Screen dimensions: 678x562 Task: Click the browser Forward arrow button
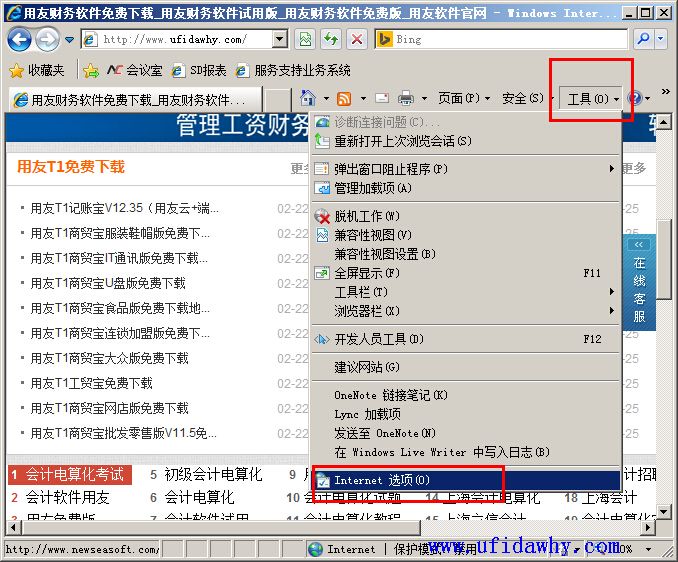(47, 40)
